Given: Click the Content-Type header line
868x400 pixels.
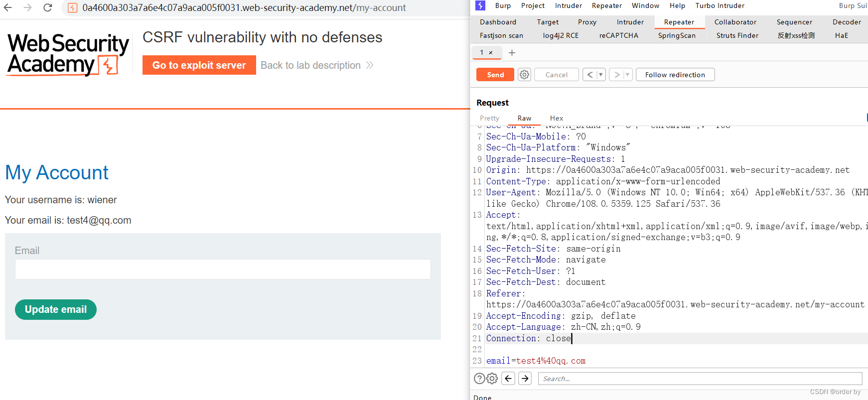Looking at the screenshot, I should pos(603,181).
